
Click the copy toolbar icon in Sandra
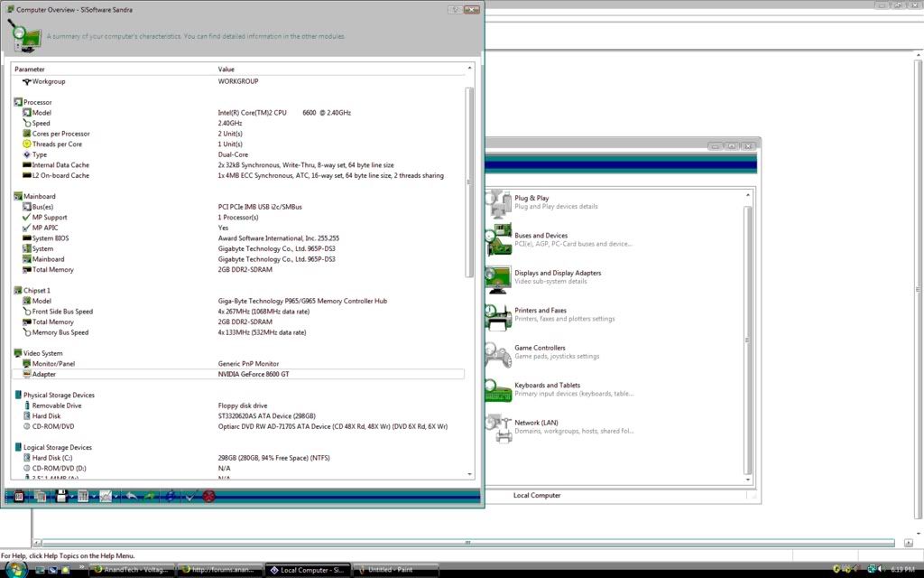[40, 497]
